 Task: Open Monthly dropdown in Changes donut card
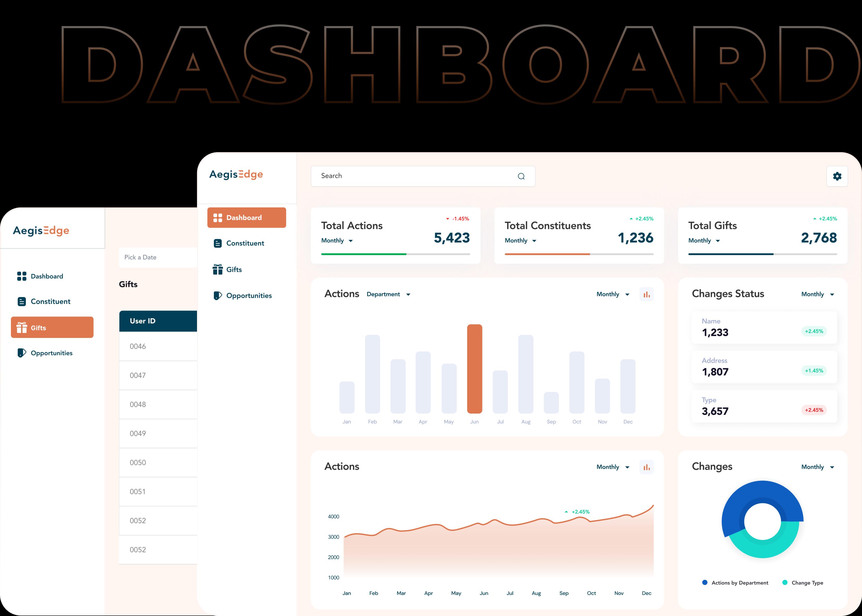(817, 467)
